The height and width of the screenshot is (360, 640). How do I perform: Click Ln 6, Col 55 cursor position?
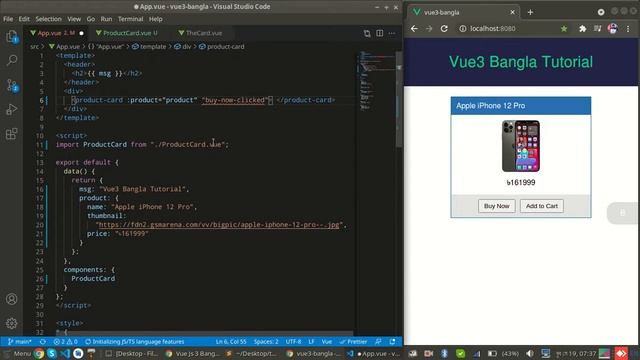(231, 342)
